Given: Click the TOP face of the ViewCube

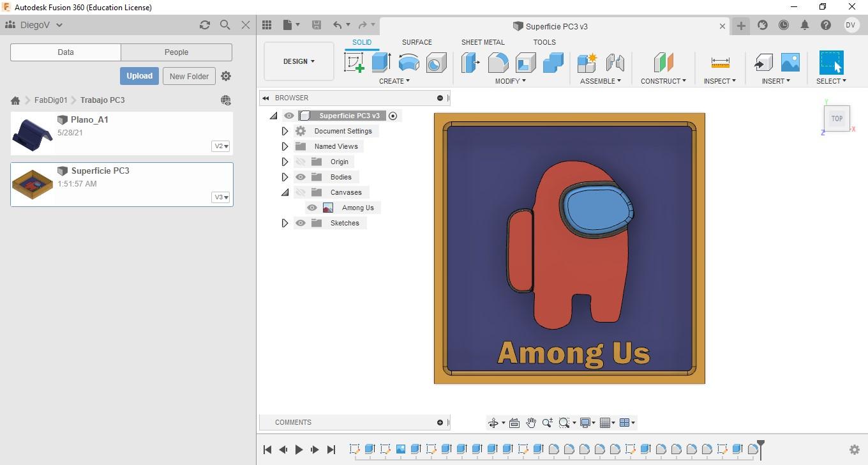Looking at the screenshot, I should click(x=837, y=118).
